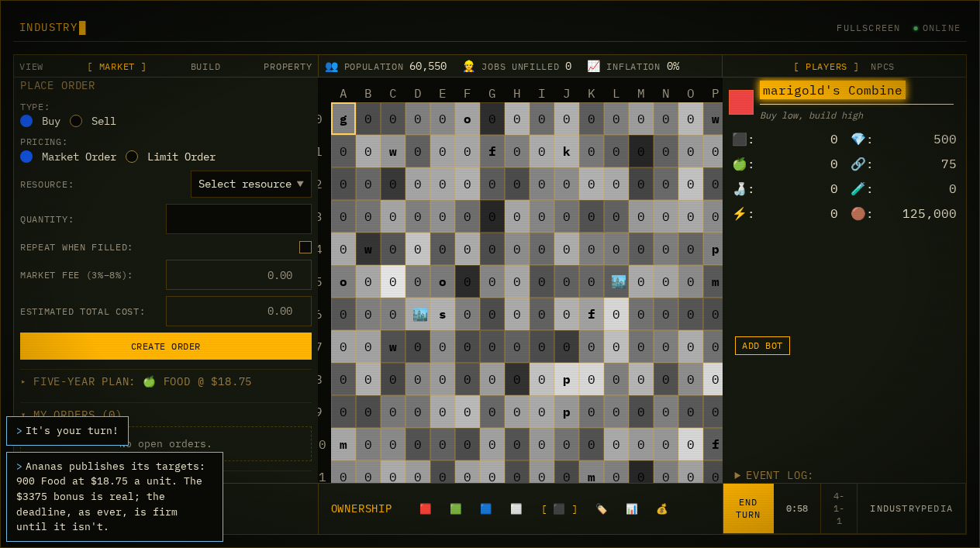Open the NPCs tab
Screen dimensions: 980x548
[x=882, y=67]
